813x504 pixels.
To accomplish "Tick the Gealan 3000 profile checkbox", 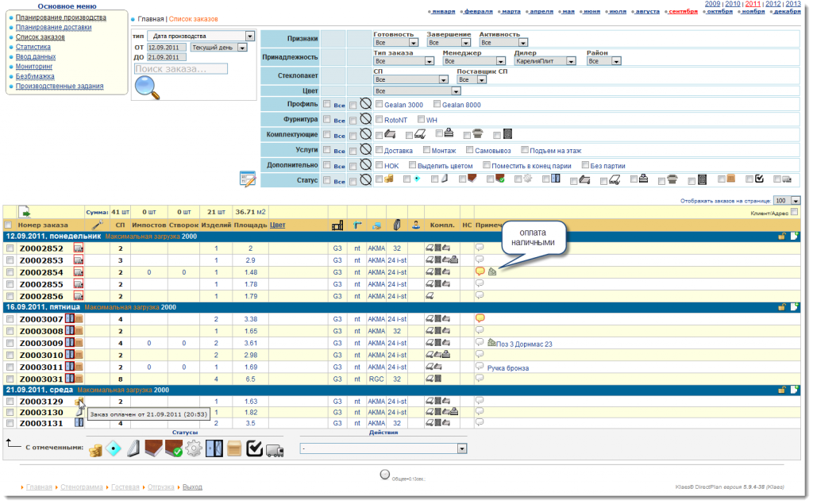I will coord(380,104).
